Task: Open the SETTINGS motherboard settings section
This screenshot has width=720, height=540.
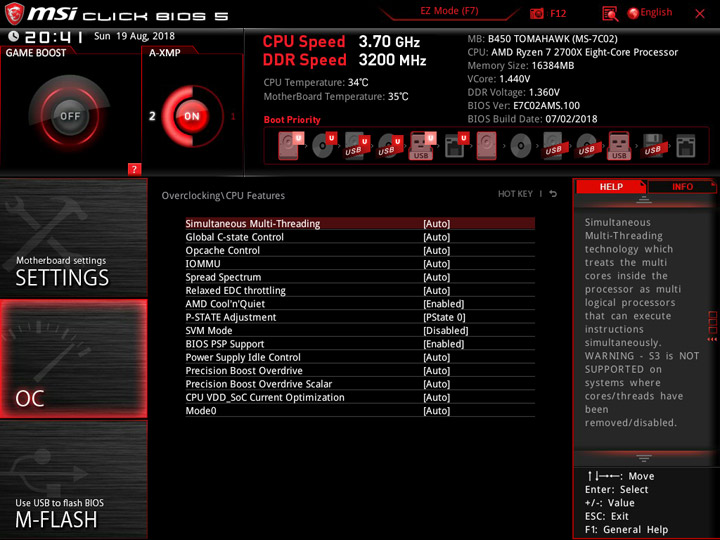Action: click(73, 238)
